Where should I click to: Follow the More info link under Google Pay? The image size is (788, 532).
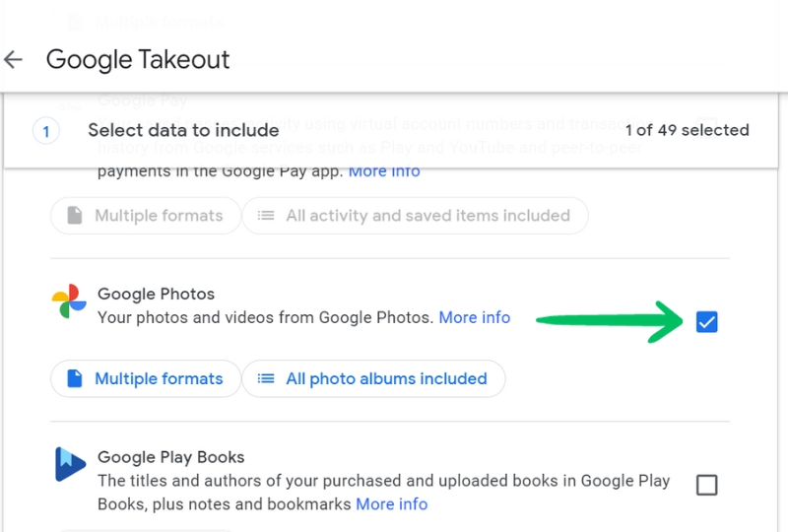(x=384, y=170)
